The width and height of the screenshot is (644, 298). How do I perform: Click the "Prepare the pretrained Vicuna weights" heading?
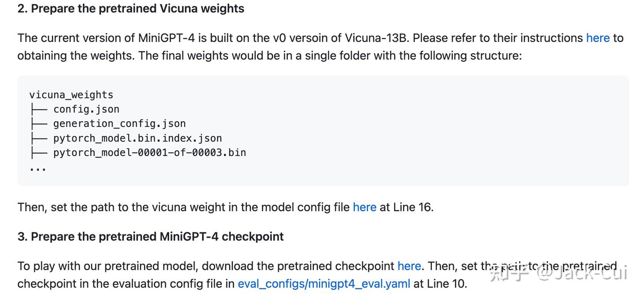click(x=131, y=8)
